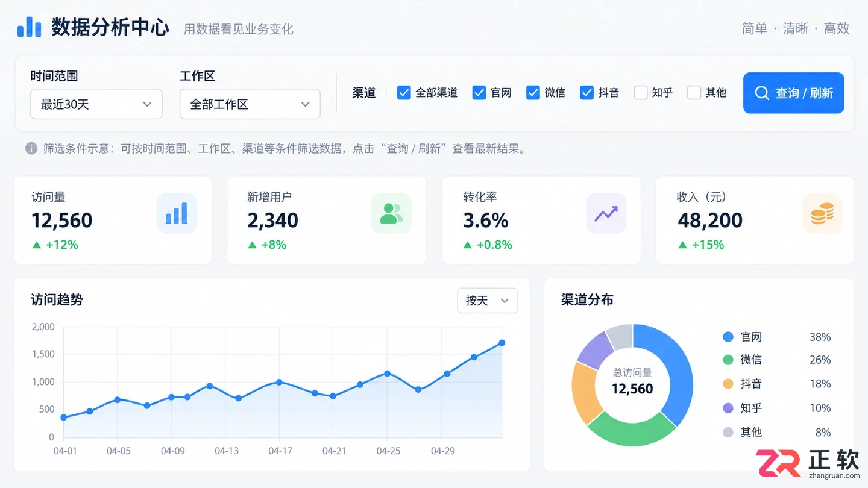Click the bar chart icon in 访问量 card
This screenshot has height=488, width=868.
(177, 213)
